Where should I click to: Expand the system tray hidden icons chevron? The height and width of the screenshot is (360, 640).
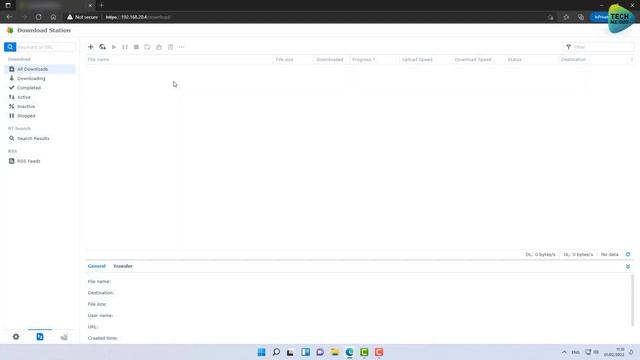click(x=564, y=352)
